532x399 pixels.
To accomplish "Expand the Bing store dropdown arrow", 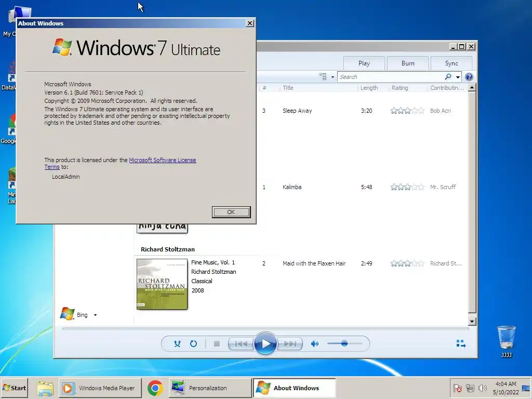I will [96, 315].
